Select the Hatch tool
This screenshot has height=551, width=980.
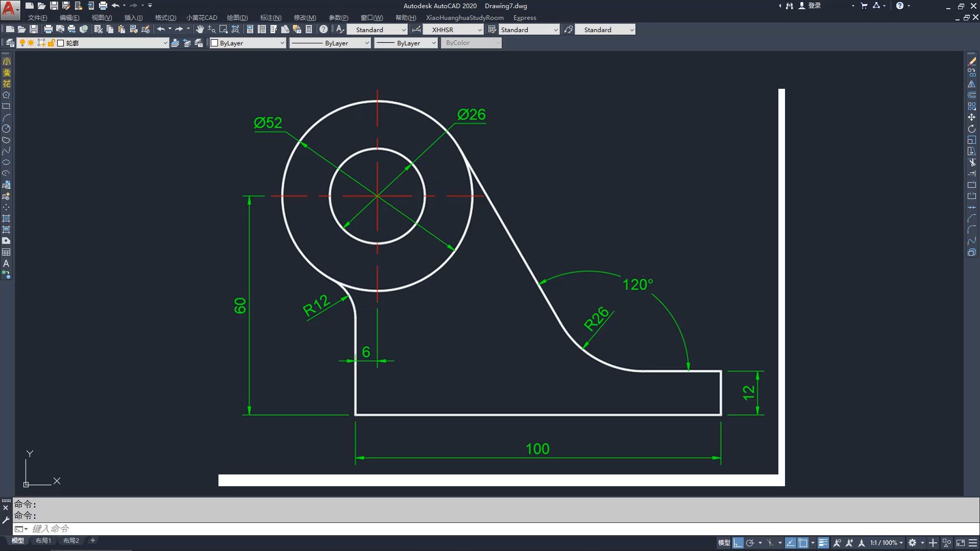(x=6, y=218)
